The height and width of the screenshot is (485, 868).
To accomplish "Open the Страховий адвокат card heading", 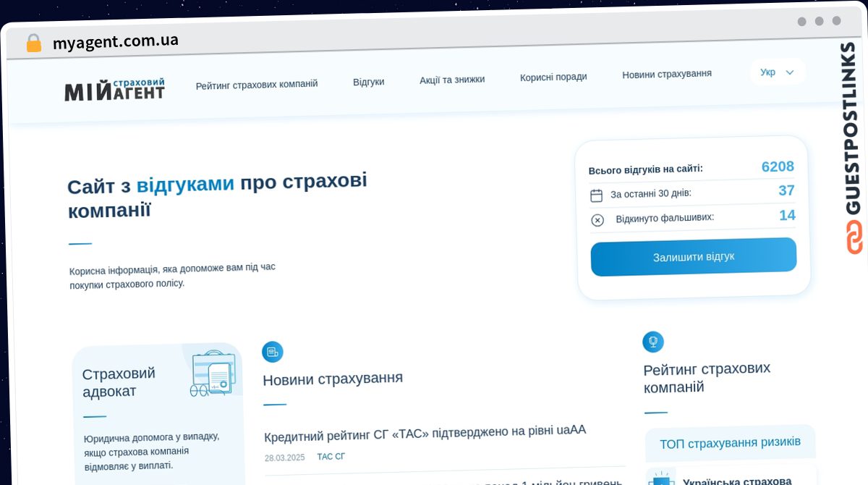I will (x=119, y=383).
